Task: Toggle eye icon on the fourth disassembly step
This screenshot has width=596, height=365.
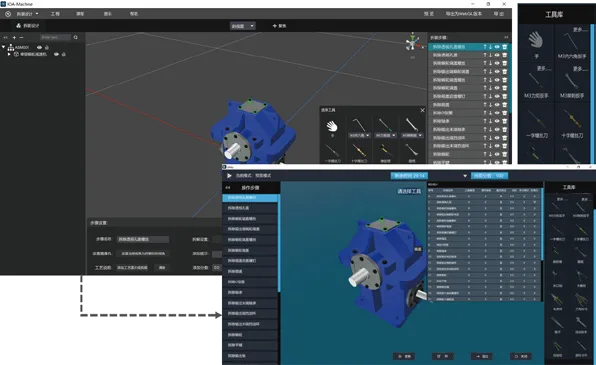Action: coord(497,71)
